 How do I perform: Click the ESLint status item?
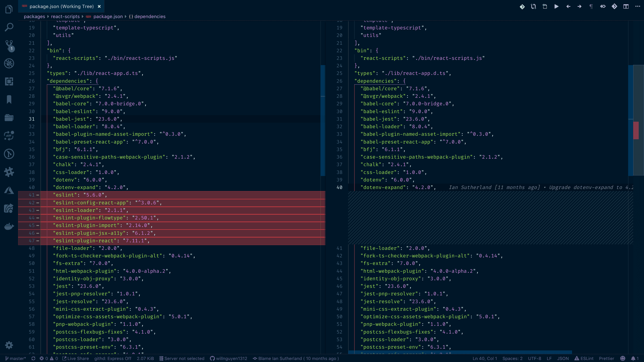[584, 358]
